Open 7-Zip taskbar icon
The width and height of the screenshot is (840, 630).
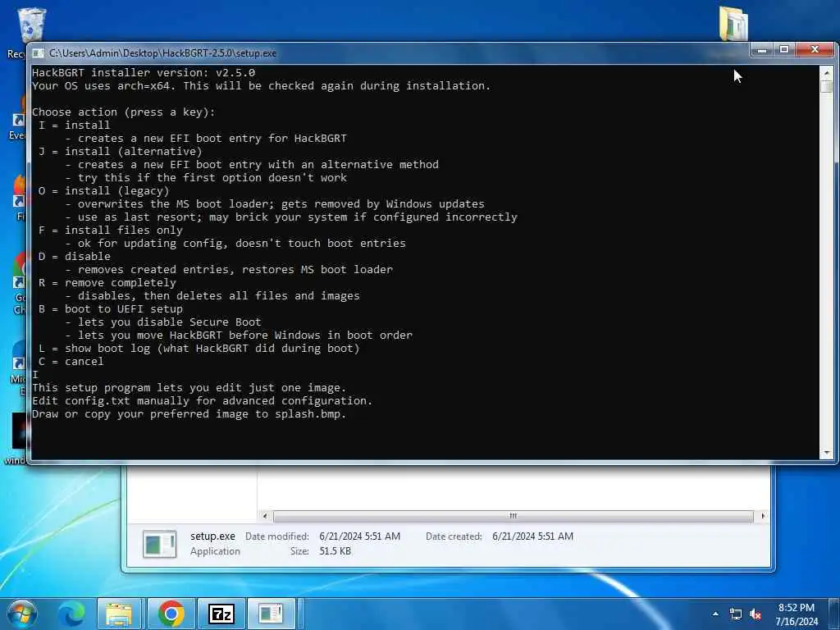click(221, 614)
